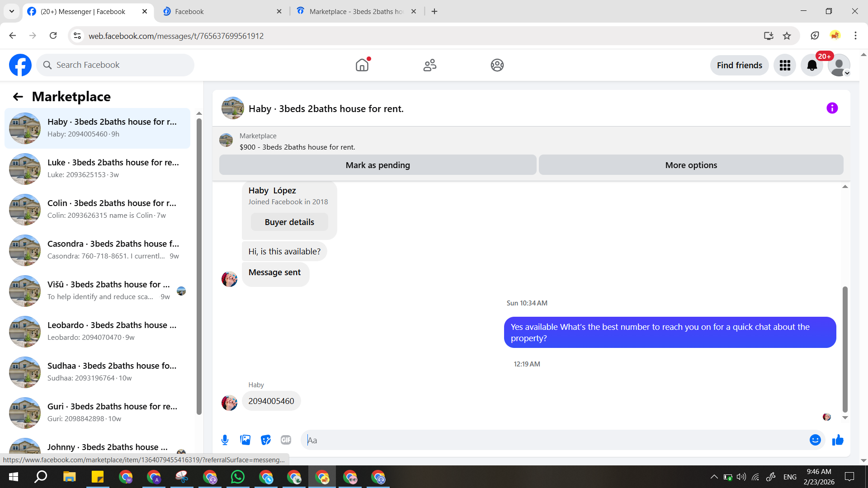Open the volume control in tray
This screenshot has height=488, width=868.
741,477
